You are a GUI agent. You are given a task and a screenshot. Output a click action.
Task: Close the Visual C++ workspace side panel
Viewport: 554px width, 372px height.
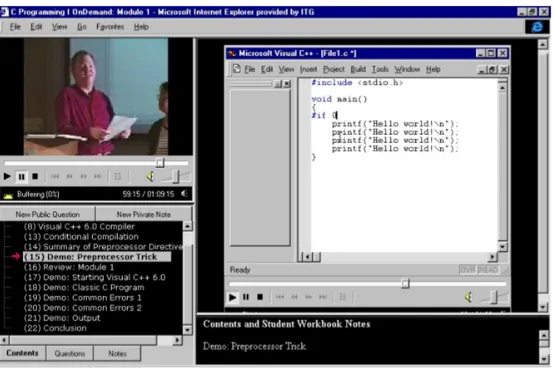point(287,84)
